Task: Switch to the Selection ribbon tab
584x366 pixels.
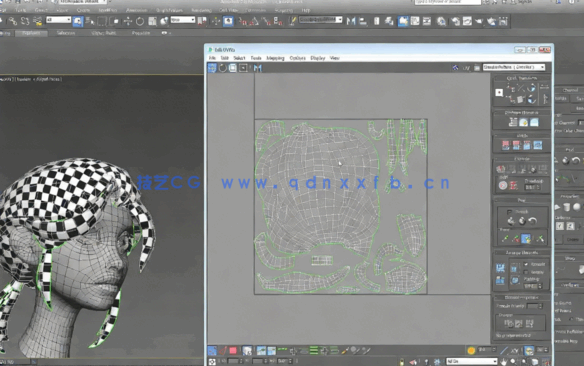Action: click(66, 33)
